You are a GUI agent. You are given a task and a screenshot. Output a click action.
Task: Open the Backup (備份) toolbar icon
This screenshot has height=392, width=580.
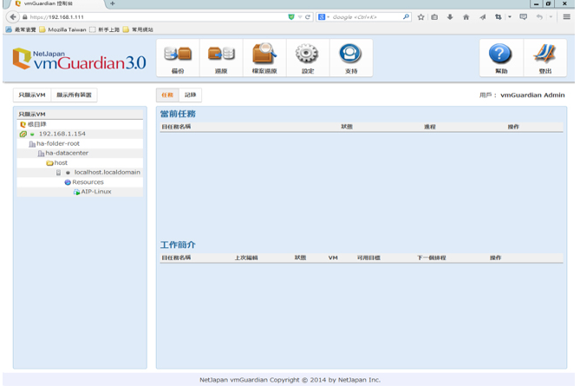178,58
